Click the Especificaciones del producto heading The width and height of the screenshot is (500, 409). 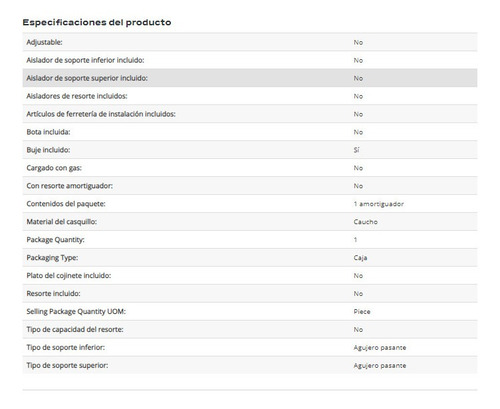(97, 22)
